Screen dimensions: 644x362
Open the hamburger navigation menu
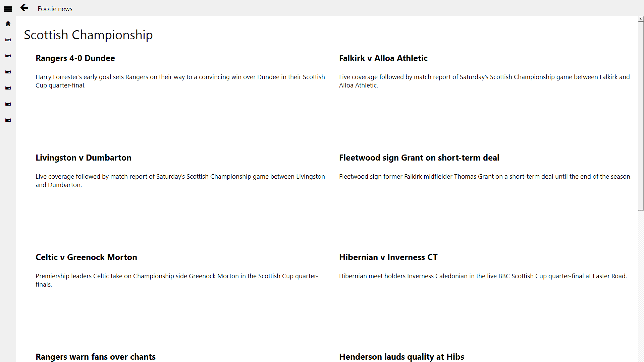click(x=8, y=9)
